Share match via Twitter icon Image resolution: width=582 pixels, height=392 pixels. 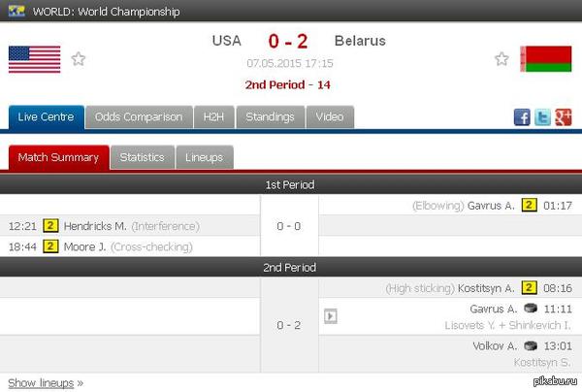(542, 117)
